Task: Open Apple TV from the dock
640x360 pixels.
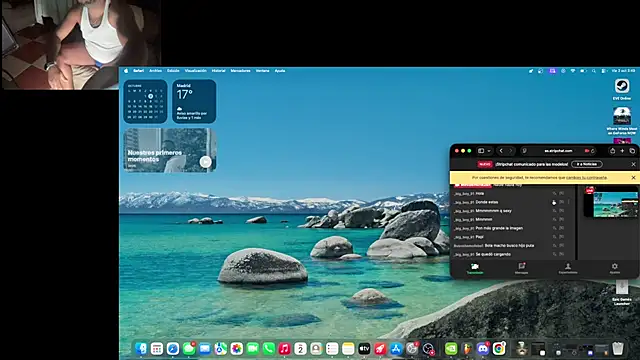Action: coord(364,349)
